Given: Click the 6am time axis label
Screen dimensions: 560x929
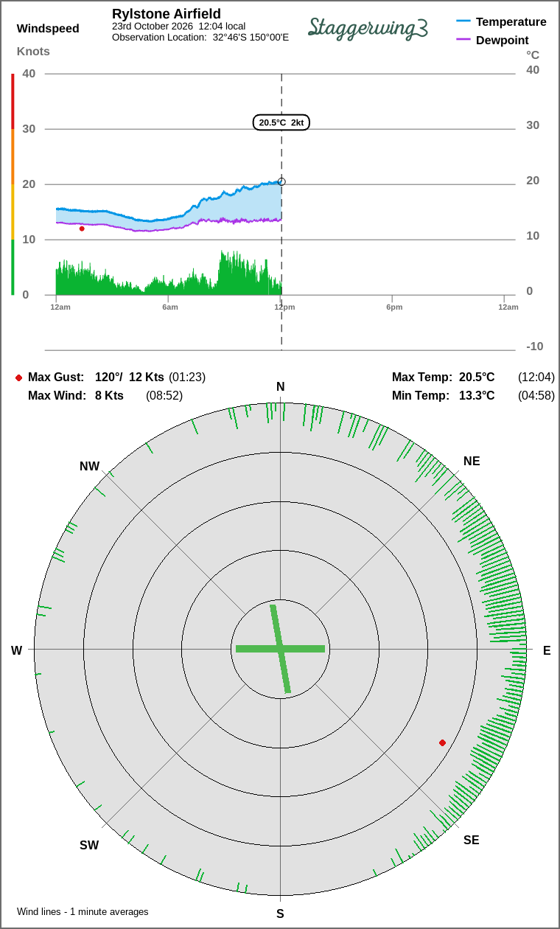Looking at the screenshot, I should [170, 307].
